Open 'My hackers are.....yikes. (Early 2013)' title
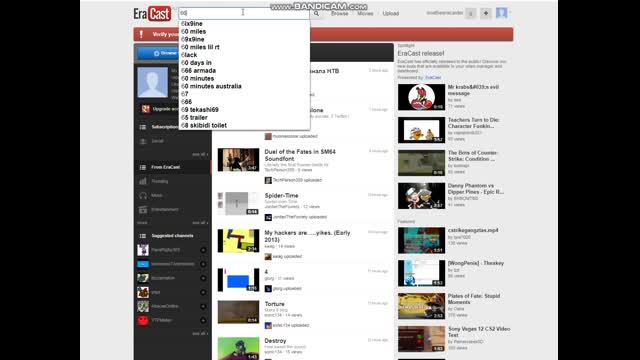640x360 pixels. point(307,236)
